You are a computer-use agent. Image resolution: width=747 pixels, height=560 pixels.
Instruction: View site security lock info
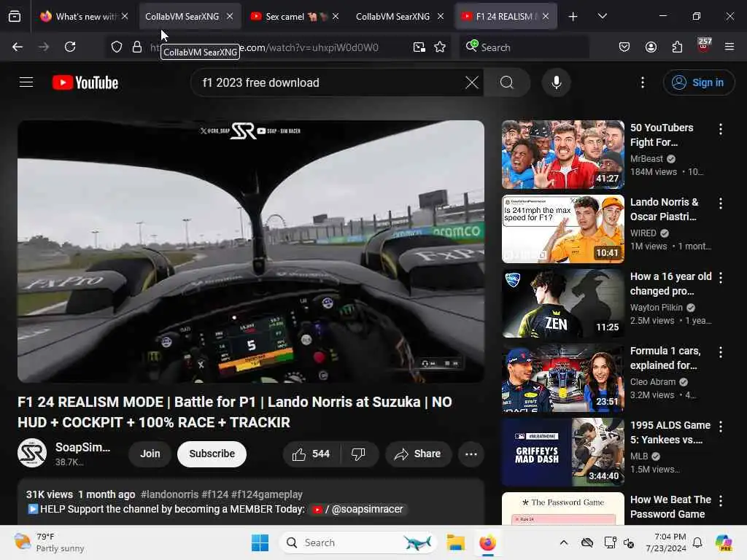coord(137,47)
